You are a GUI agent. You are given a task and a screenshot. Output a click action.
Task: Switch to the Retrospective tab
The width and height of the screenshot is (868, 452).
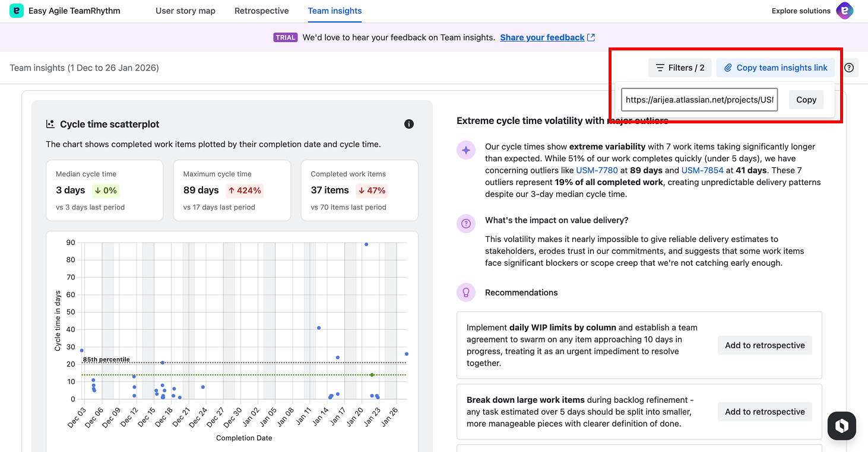pyautogui.click(x=261, y=11)
